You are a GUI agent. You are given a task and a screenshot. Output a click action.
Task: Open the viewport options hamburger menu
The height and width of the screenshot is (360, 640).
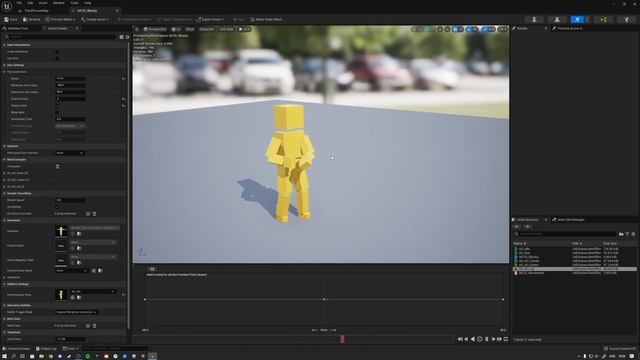coord(137,29)
